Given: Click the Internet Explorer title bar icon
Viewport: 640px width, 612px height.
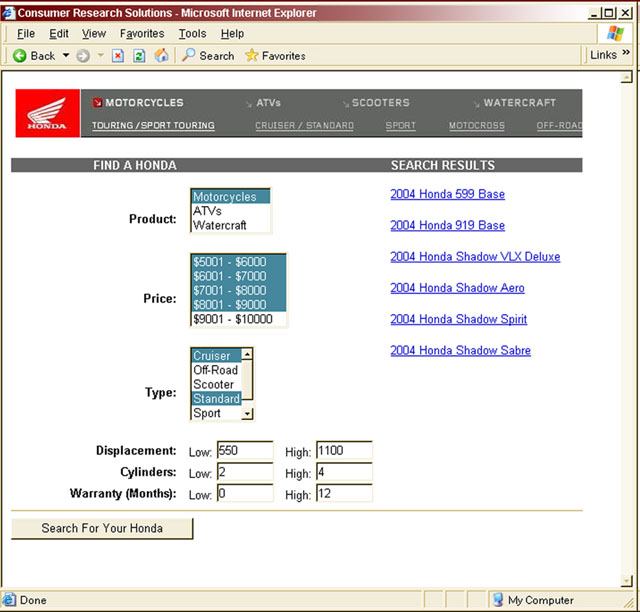Looking at the screenshot, I should tap(9, 13).
